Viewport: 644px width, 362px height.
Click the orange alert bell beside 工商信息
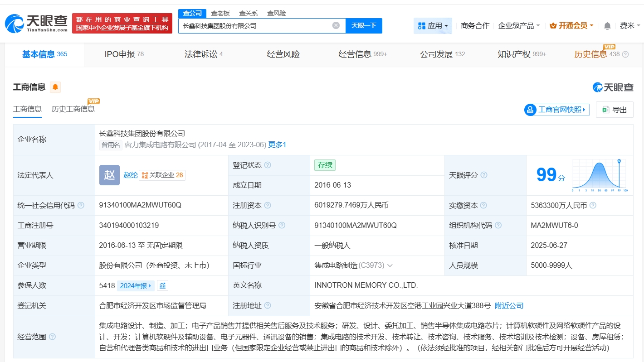point(55,87)
